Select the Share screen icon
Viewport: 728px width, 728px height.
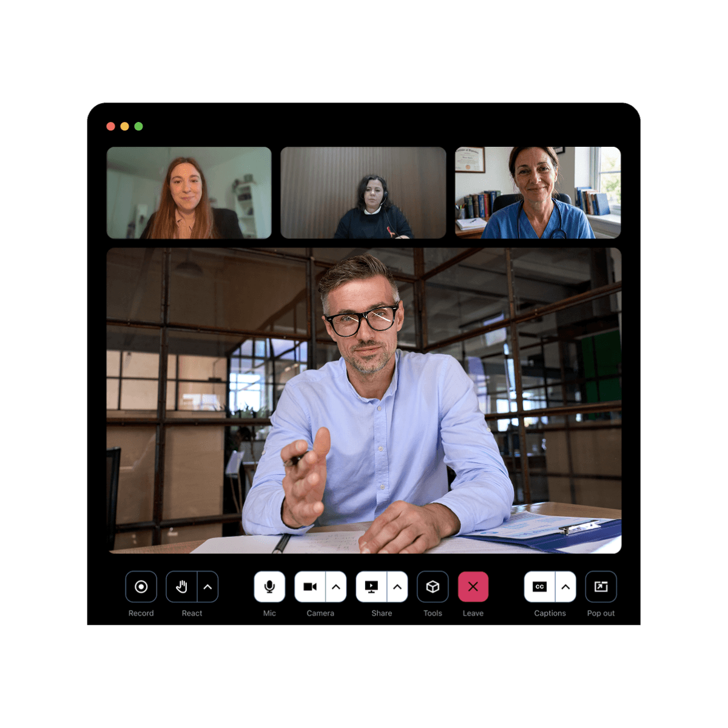[x=372, y=586]
